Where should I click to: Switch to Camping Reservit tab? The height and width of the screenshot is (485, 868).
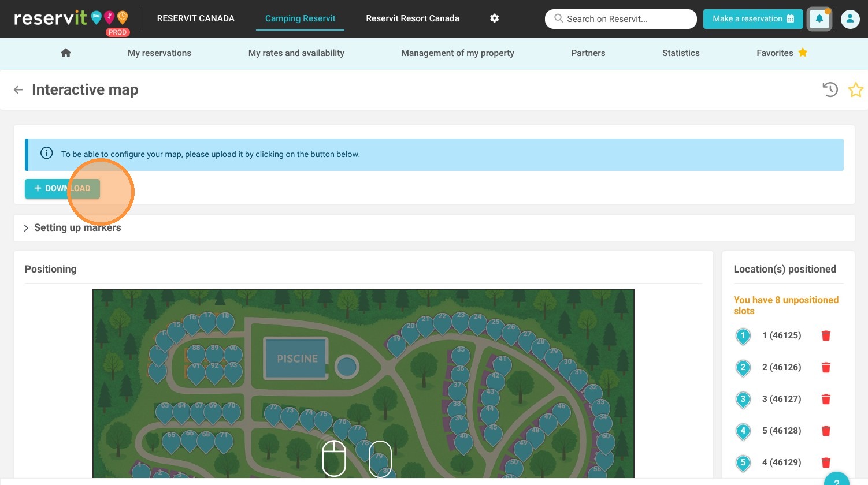click(x=301, y=18)
